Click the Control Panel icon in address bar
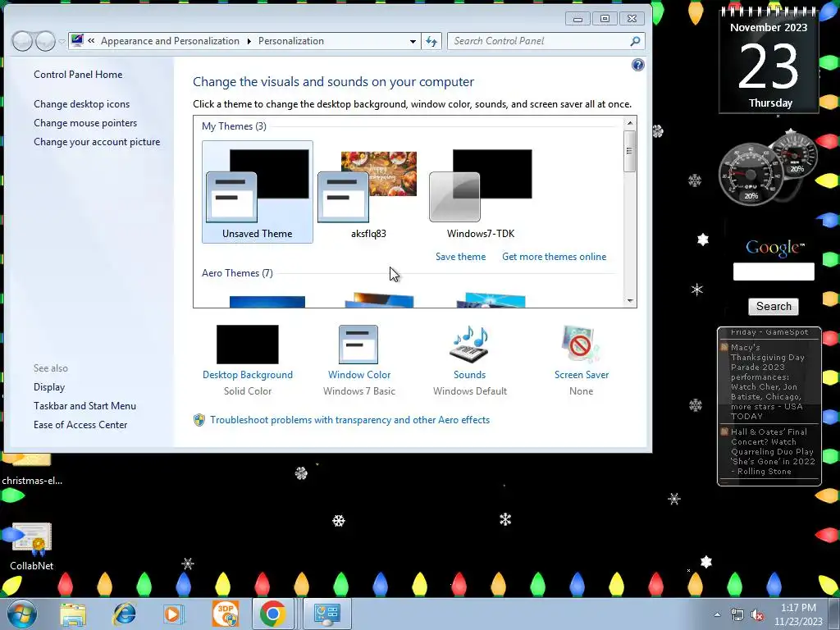The width and height of the screenshot is (840, 630). 77,41
